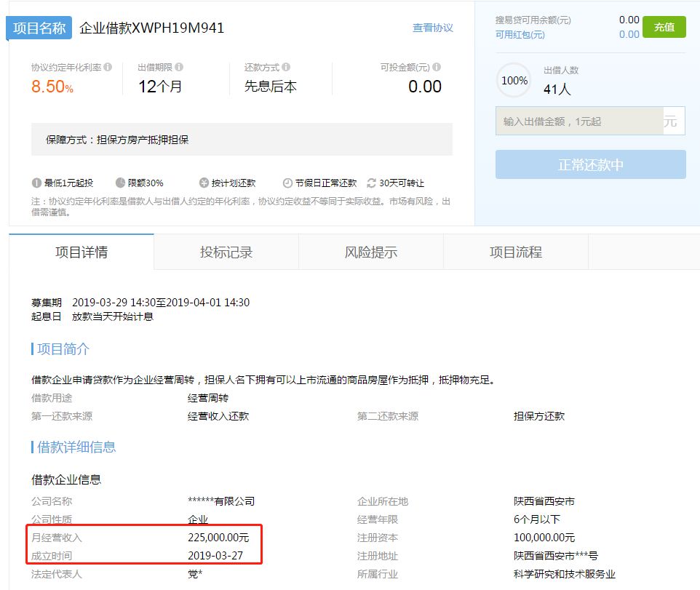
Task: Click the 借款企业信息 subheading
Action: coord(66,479)
